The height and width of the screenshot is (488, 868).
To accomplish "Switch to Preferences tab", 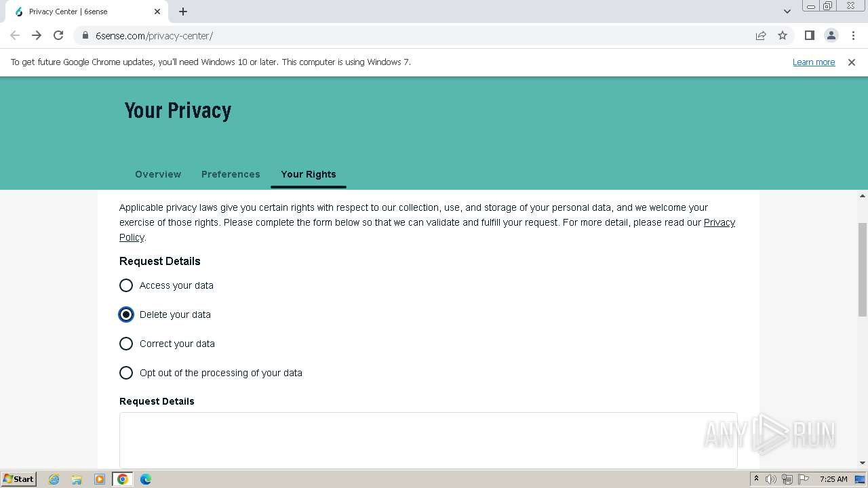I will click(231, 174).
